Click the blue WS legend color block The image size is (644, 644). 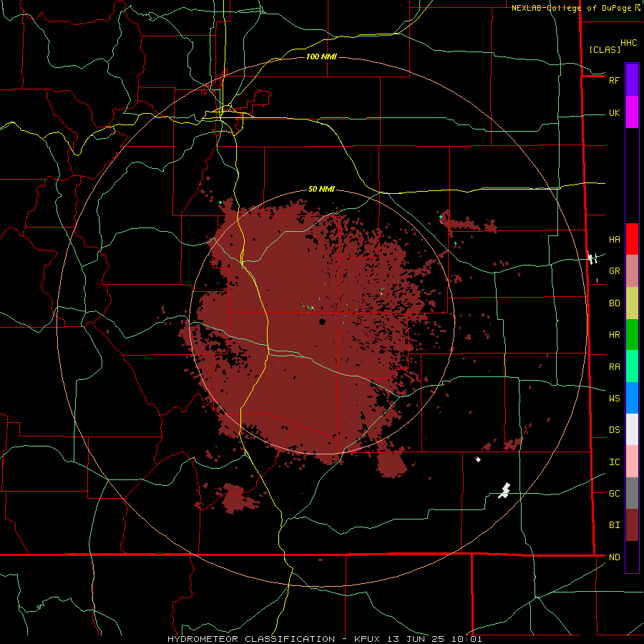(632, 398)
